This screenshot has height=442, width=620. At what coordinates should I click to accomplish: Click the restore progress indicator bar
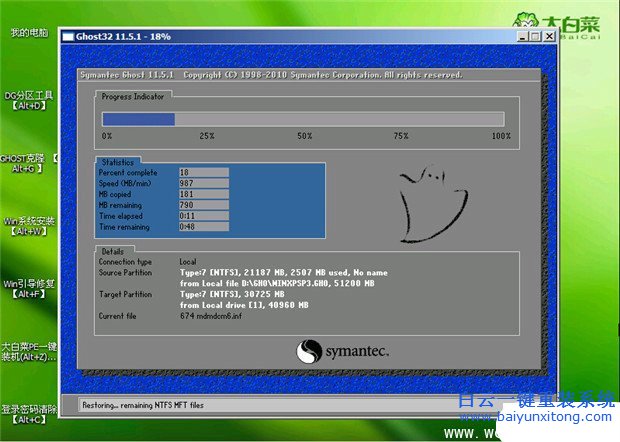pyautogui.click(x=305, y=119)
